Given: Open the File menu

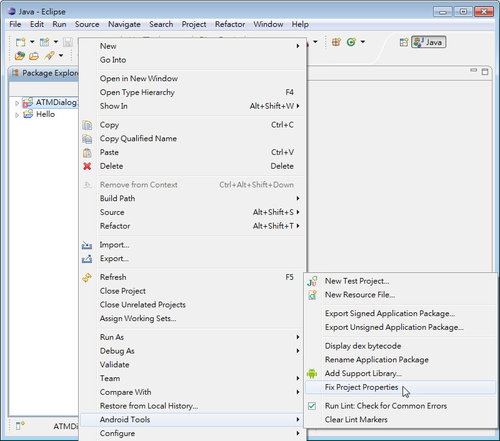Looking at the screenshot, I should tap(15, 24).
